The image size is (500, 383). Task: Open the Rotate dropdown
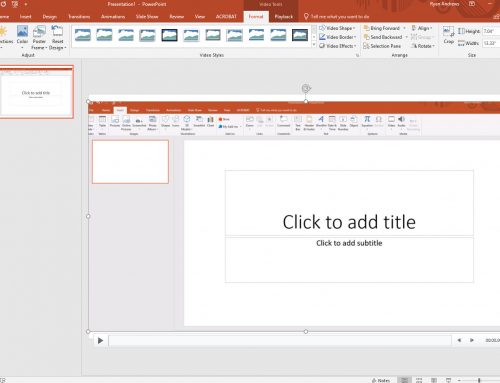423,46
